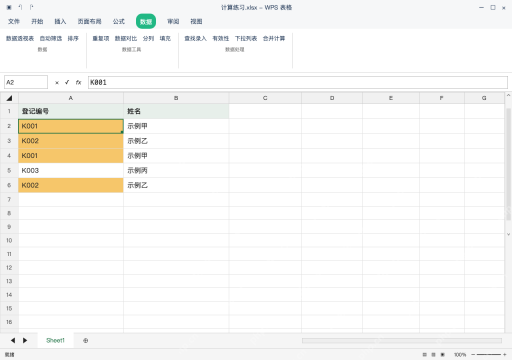Go to next sheet with right arrow
The height and width of the screenshot is (360, 512).
[25, 340]
